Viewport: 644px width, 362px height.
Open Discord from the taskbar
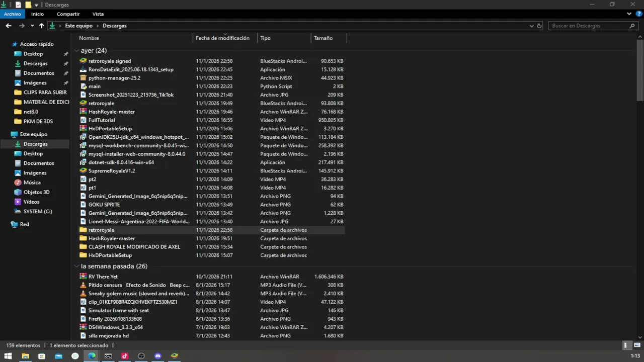158,356
